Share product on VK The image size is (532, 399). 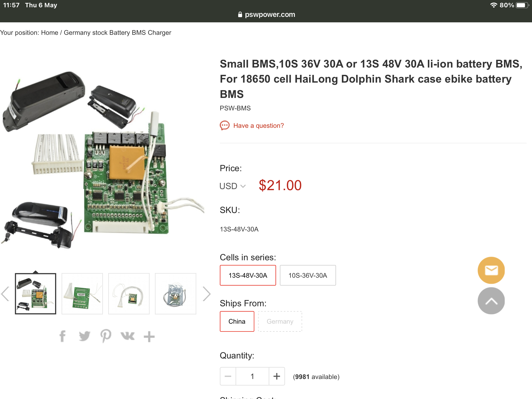(x=128, y=336)
